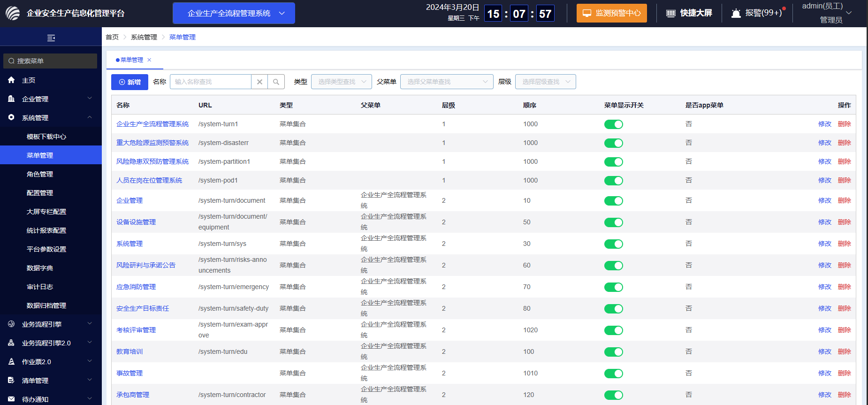Image resolution: width=868 pixels, height=405 pixels.
Task: Click the search magnifier icon in sidebar
Action: (x=11, y=61)
